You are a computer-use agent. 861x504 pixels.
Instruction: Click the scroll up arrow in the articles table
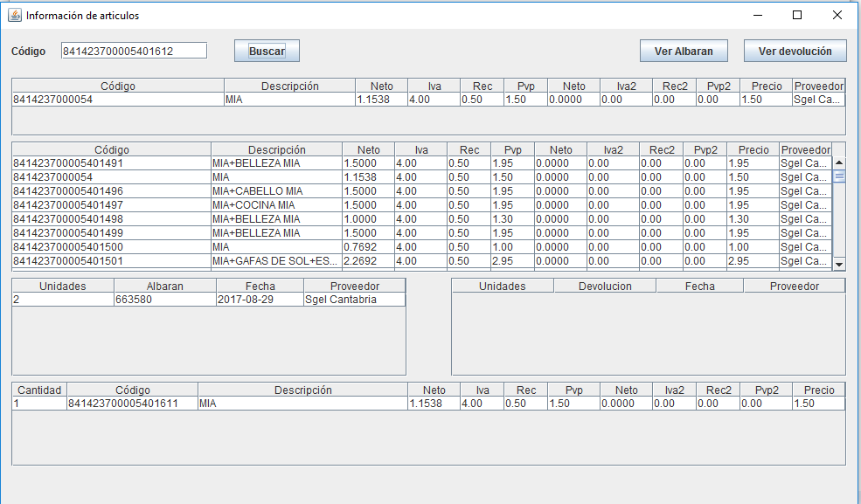point(839,162)
